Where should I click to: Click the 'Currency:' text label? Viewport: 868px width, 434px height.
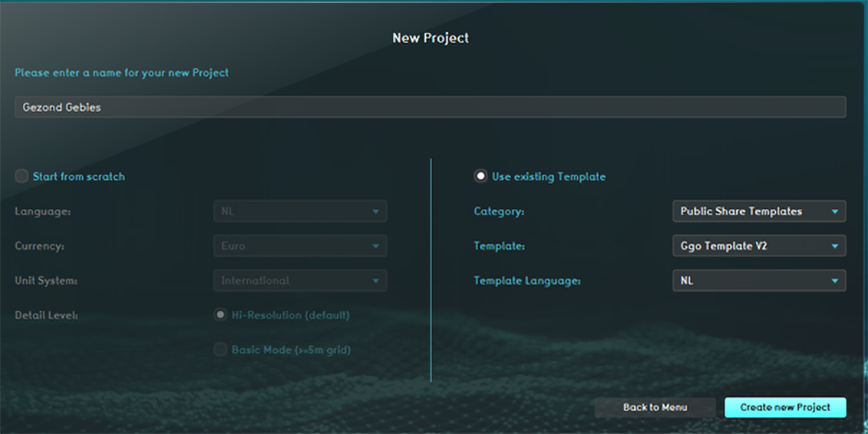pos(38,246)
